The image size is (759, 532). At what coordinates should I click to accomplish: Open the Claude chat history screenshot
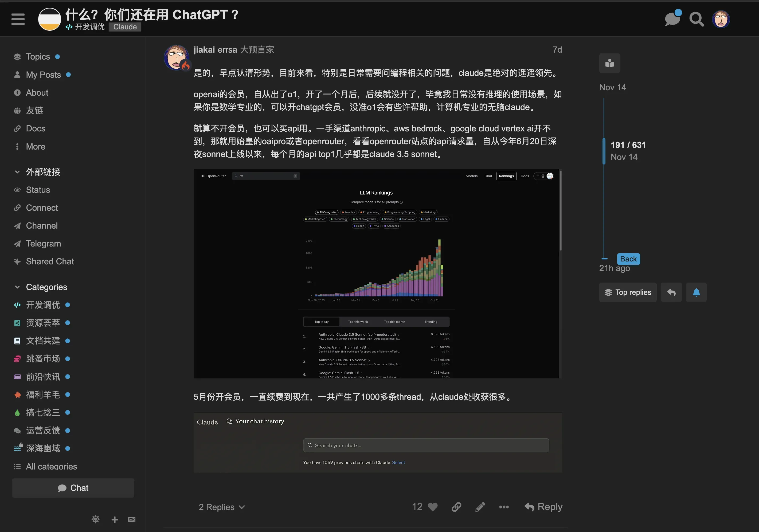click(x=378, y=442)
